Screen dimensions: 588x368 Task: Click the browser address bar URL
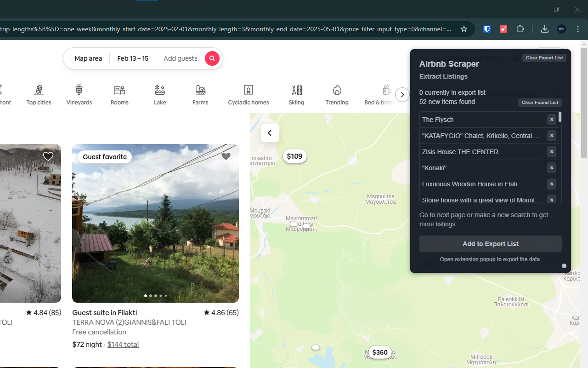click(225, 29)
